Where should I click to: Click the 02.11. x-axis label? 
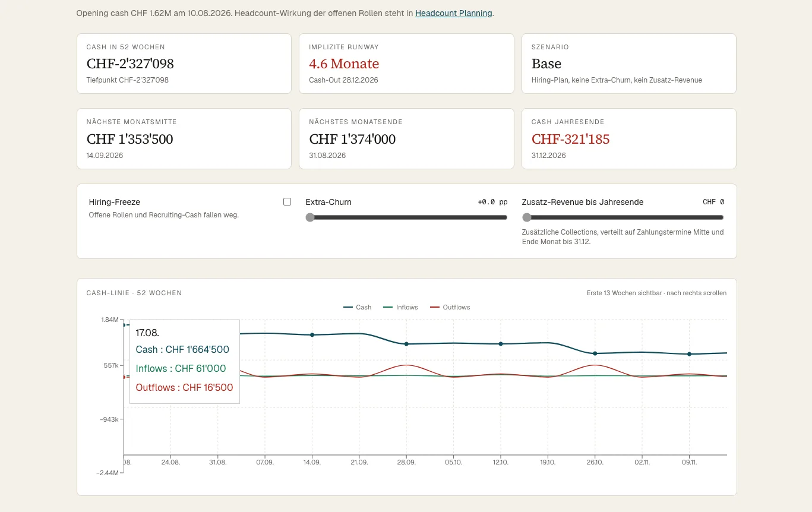(642, 462)
